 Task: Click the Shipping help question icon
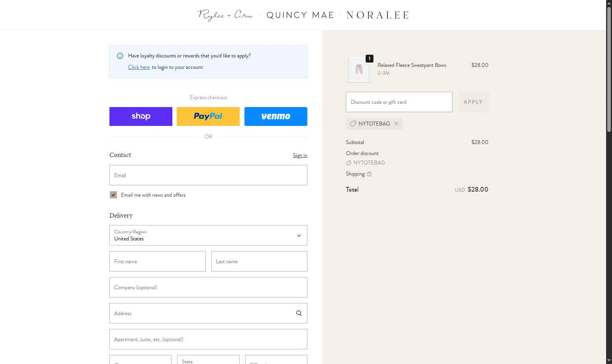point(369,174)
